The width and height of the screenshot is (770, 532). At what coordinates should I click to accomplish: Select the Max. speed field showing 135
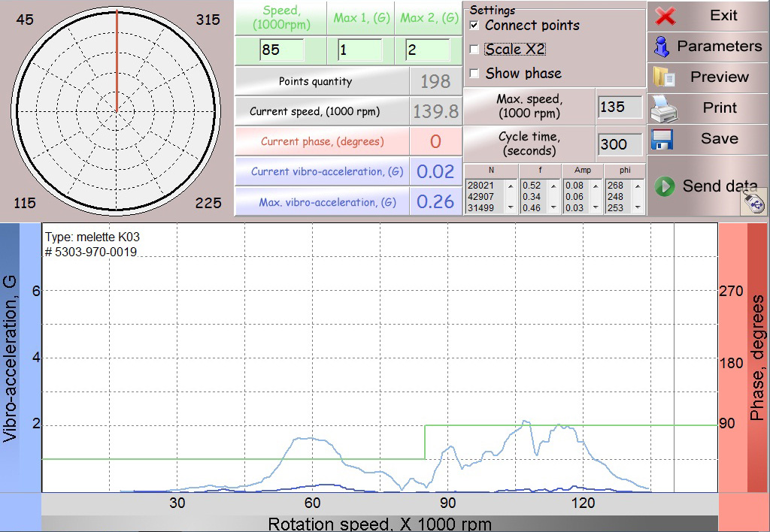pos(620,107)
